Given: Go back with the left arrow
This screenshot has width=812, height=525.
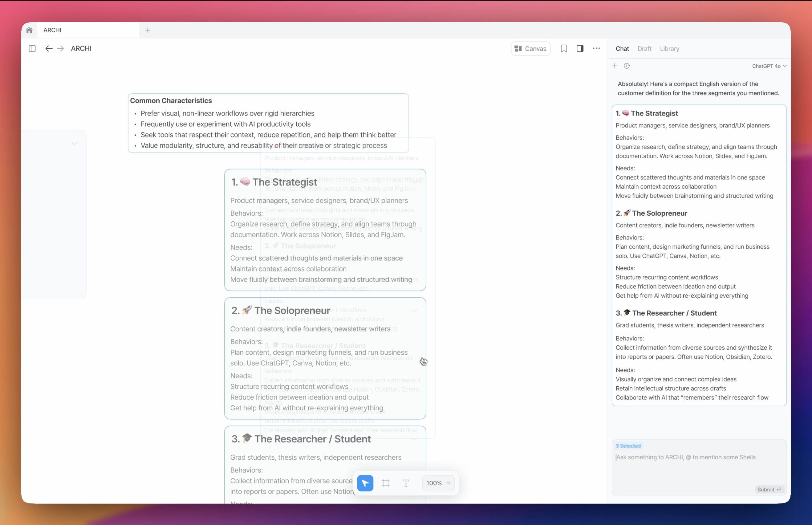Looking at the screenshot, I should click(x=49, y=48).
